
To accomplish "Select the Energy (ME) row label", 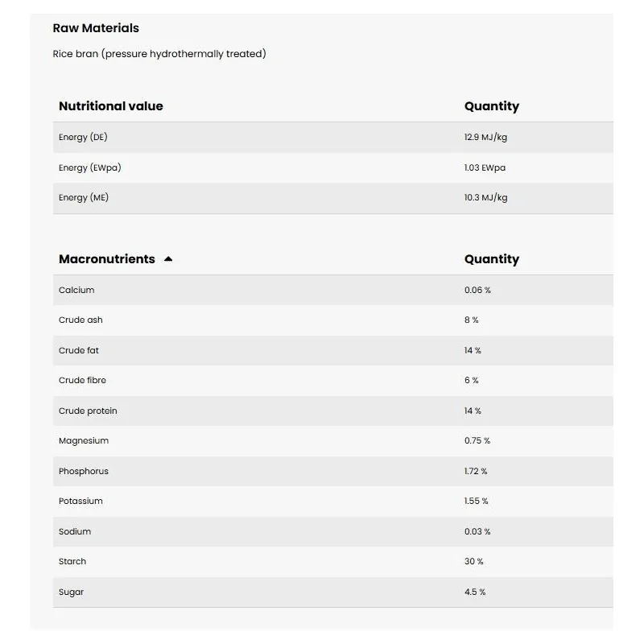I will [84, 197].
